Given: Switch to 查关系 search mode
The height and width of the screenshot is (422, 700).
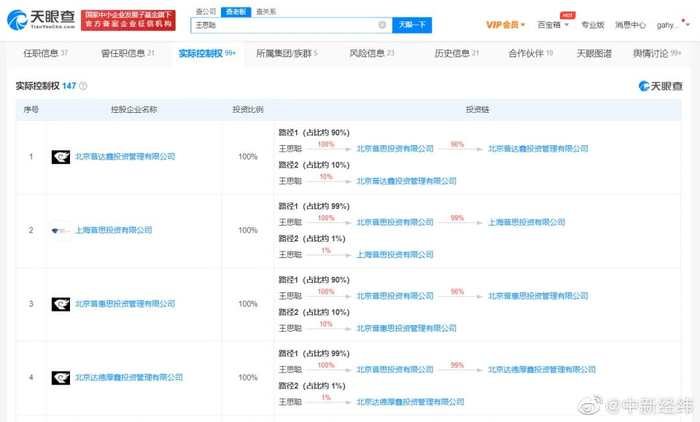Looking at the screenshot, I should [266, 12].
